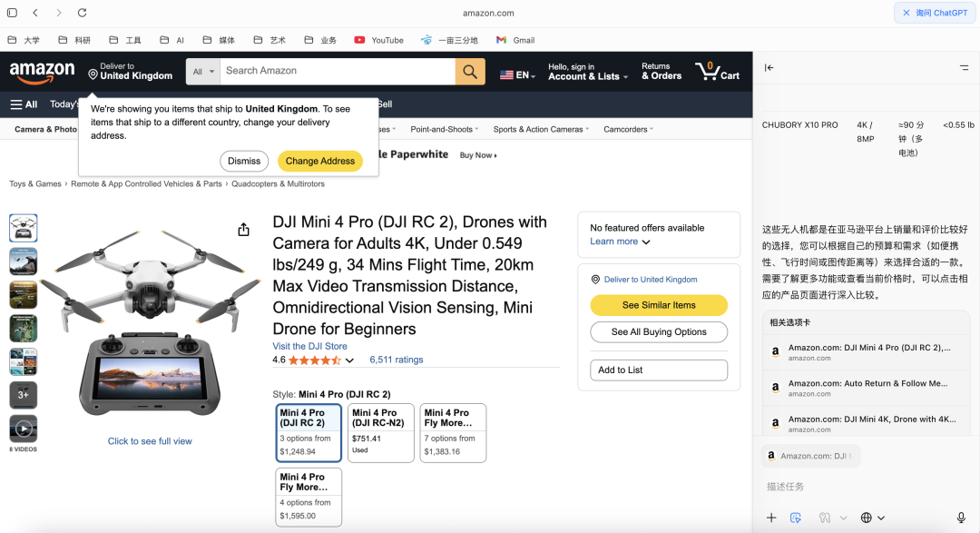
Task: Select Mini 4 Pro (DJI RC 2) style
Action: [309, 433]
